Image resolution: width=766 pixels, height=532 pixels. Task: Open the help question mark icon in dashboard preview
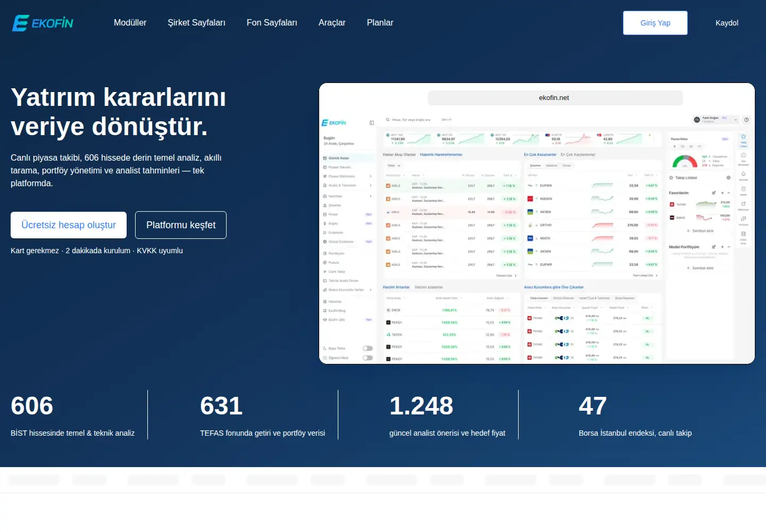pyautogui.click(x=746, y=120)
